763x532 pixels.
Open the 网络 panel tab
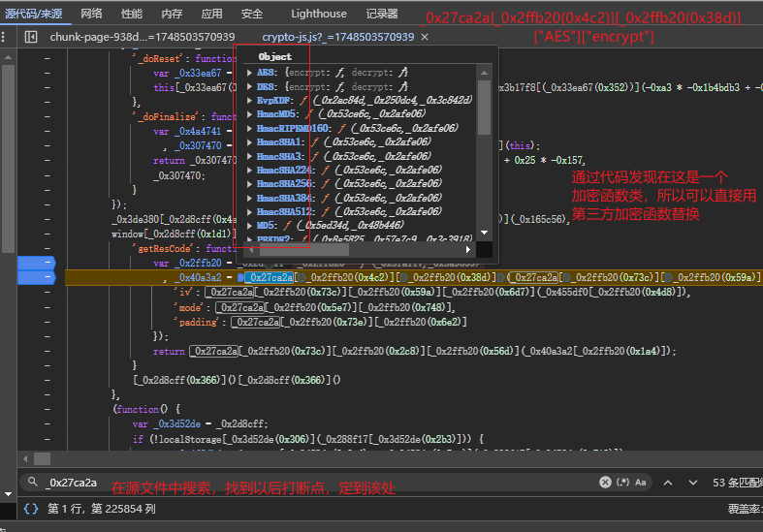click(x=91, y=14)
